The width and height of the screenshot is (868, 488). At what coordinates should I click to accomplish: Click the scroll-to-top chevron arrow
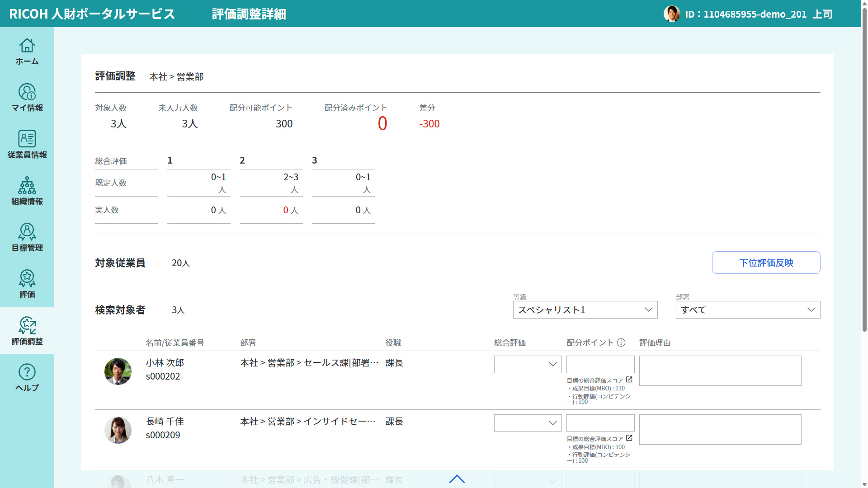point(457,479)
